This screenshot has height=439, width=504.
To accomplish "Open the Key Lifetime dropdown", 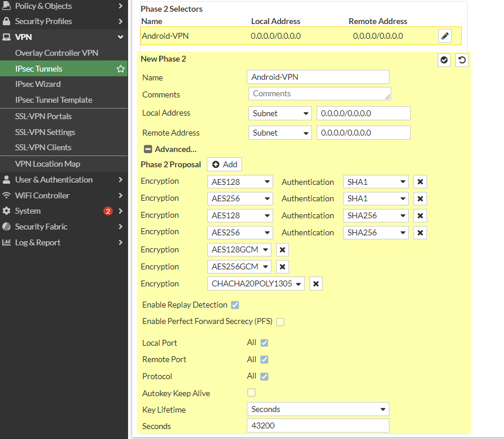I will pos(317,409).
